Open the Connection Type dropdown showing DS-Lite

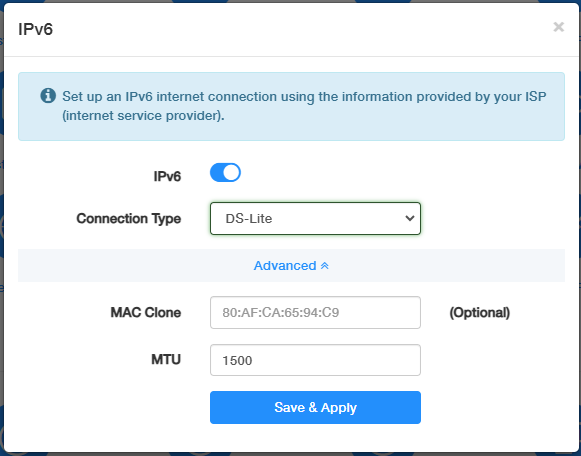tap(315, 219)
